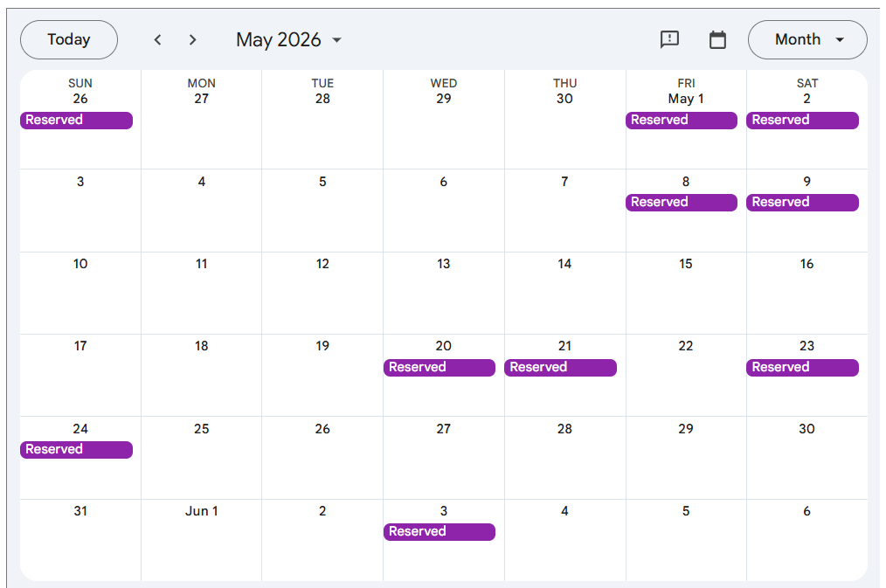Open Reserved event on Wednesday May 20
The width and height of the screenshot is (886, 588).
pos(440,368)
